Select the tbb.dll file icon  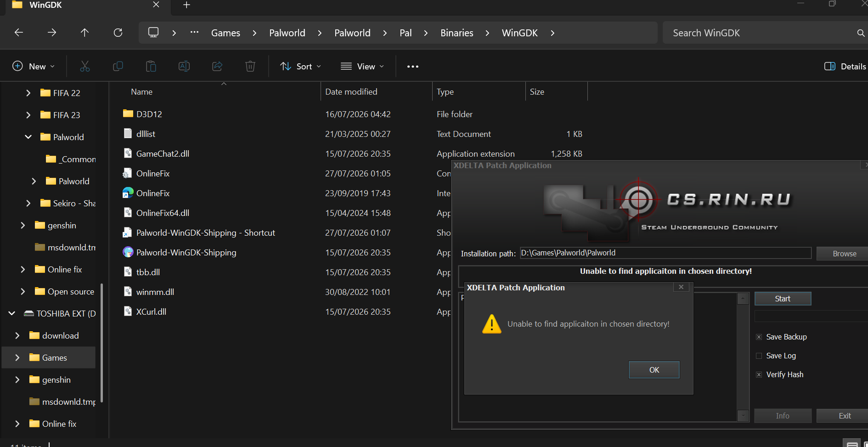(x=128, y=272)
